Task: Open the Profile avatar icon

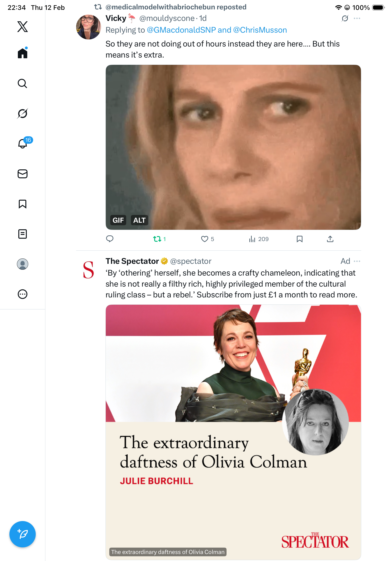Action: tap(23, 264)
